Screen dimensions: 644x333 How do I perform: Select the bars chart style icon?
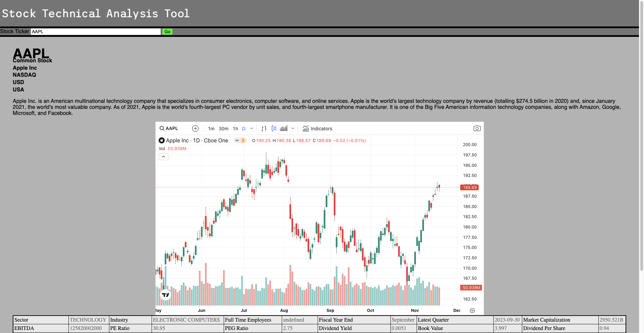264,128
